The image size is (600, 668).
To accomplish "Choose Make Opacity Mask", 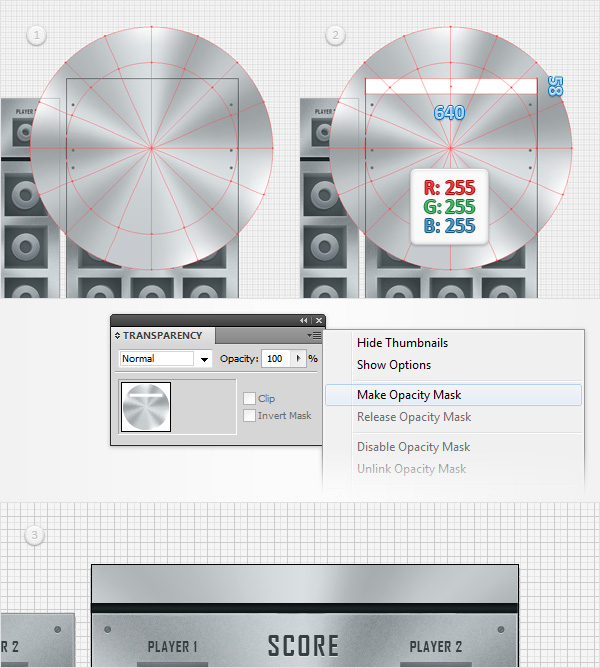I will coord(453,395).
